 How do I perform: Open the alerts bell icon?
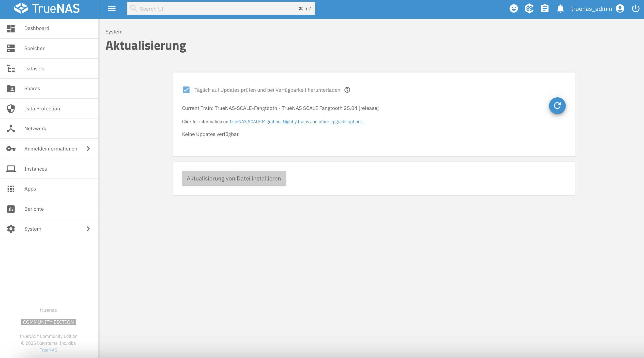tap(560, 9)
